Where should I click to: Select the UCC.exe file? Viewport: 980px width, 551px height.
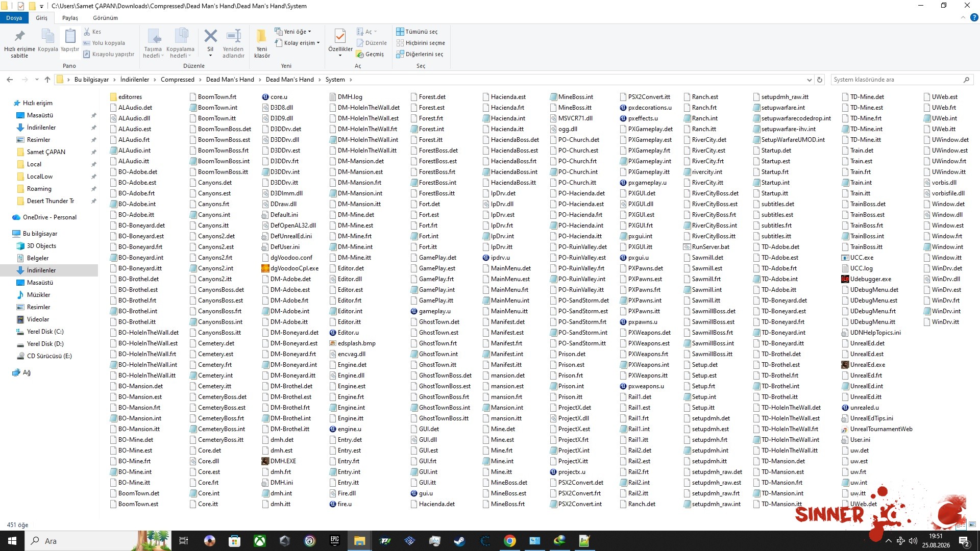point(857,258)
